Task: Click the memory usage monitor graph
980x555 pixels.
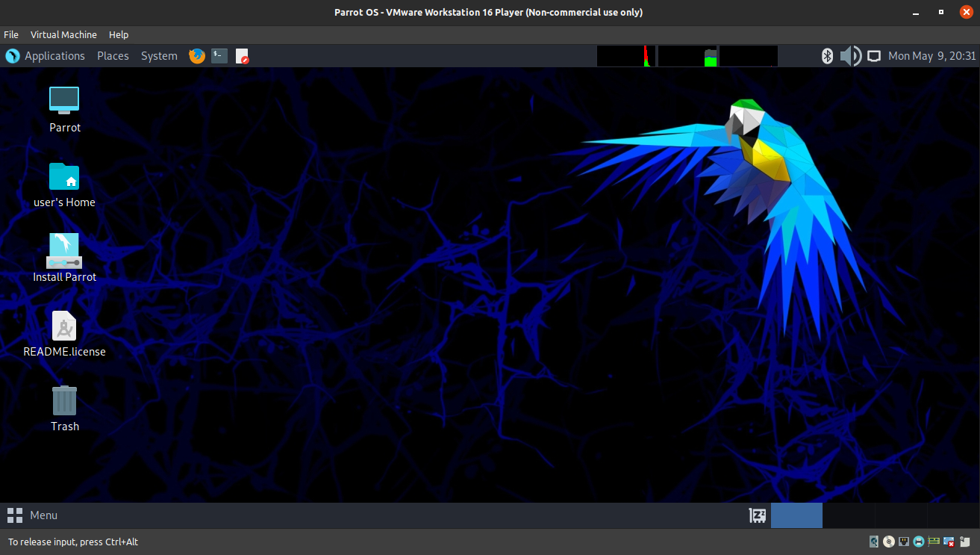Action: [687, 56]
